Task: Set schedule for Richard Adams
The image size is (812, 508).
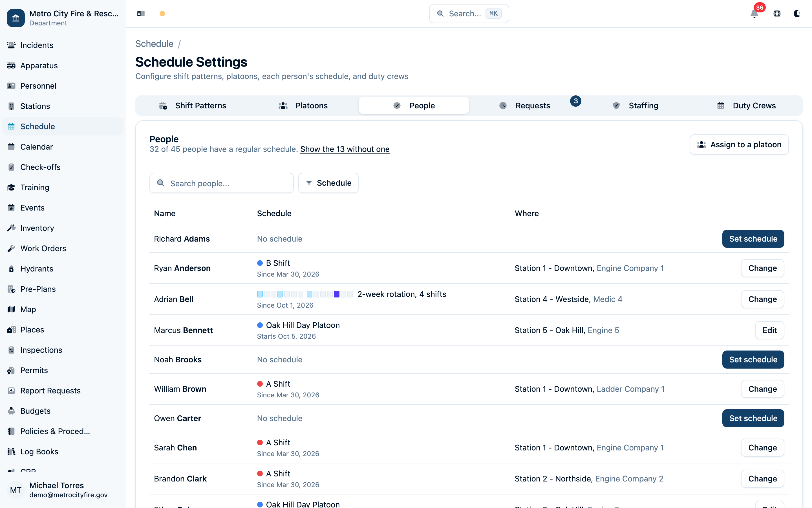Action: [753, 239]
